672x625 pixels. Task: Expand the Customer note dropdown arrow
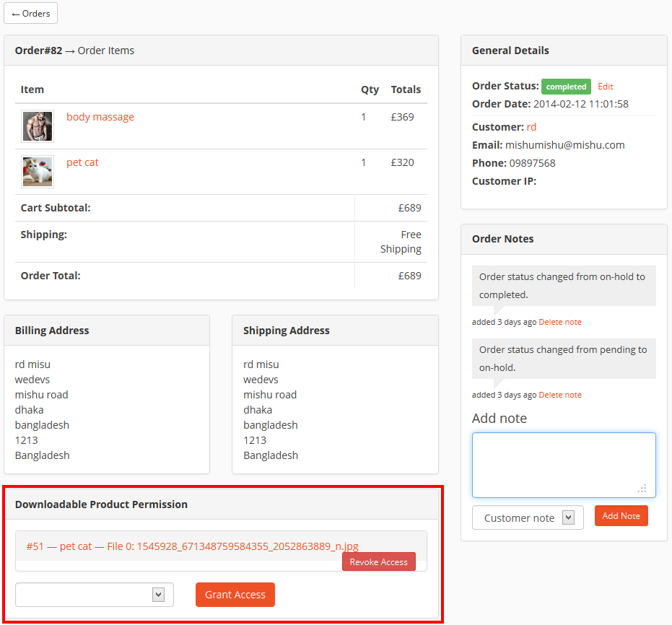tap(568, 517)
